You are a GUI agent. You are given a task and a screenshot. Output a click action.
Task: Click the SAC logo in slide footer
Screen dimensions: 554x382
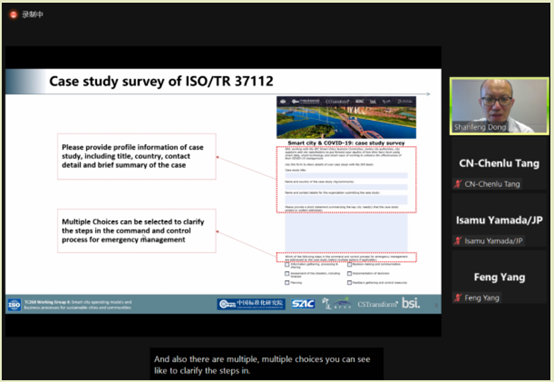pos(303,304)
